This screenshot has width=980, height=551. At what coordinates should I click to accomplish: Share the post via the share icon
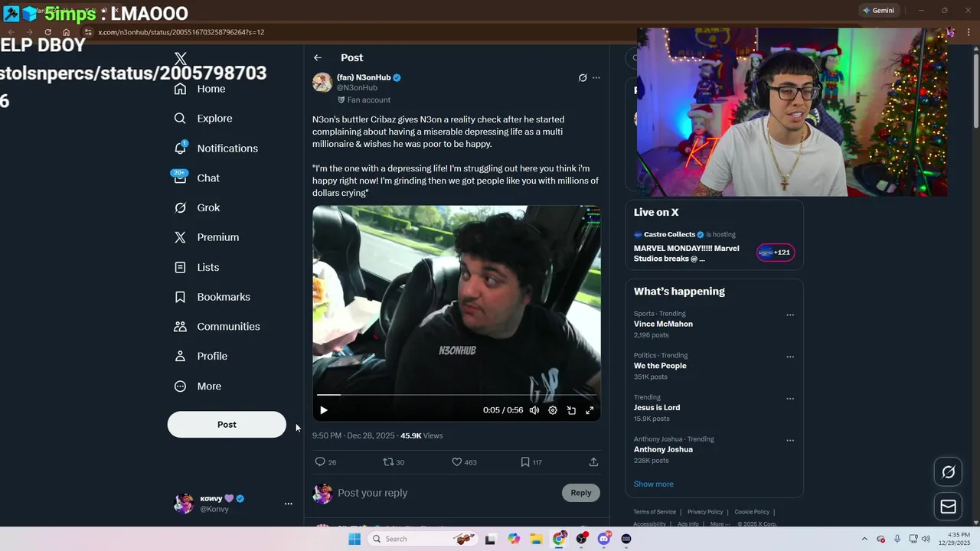[x=593, y=462]
